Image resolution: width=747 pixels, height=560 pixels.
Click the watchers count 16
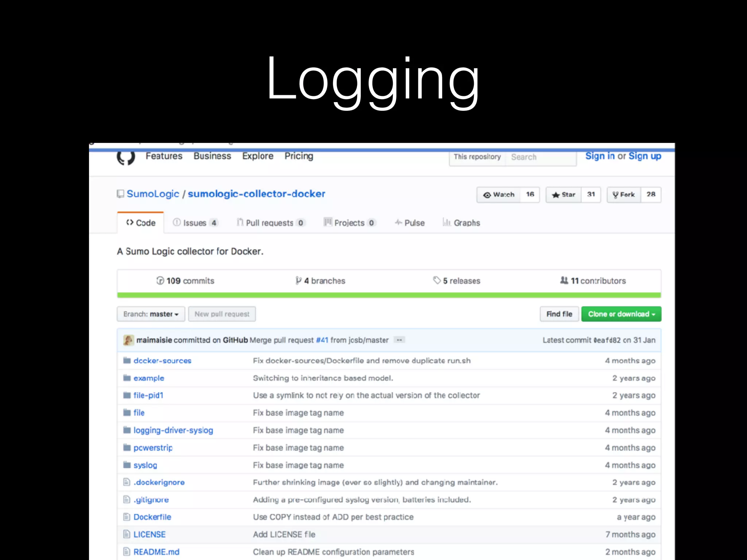pyautogui.click(x=530, y=195)
